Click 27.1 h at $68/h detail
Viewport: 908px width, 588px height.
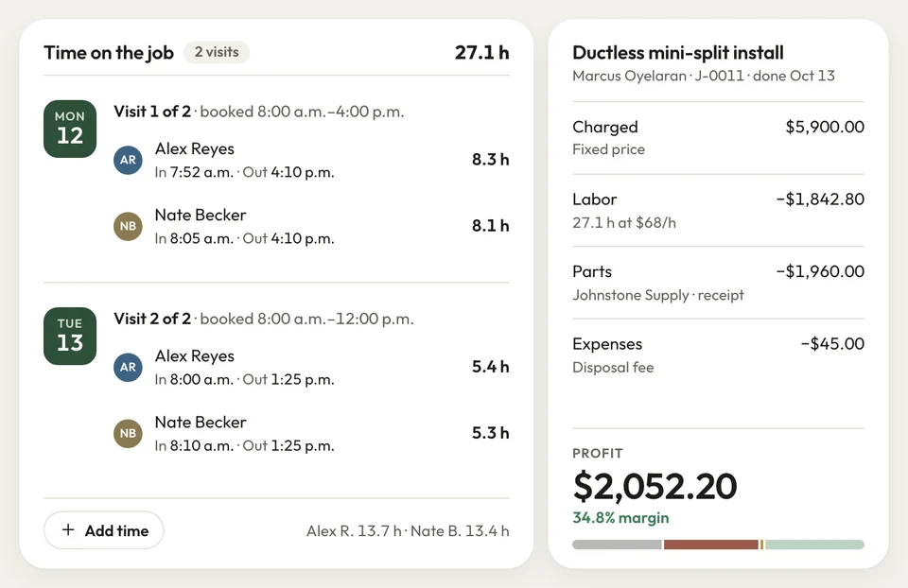[x=624, y=222]
